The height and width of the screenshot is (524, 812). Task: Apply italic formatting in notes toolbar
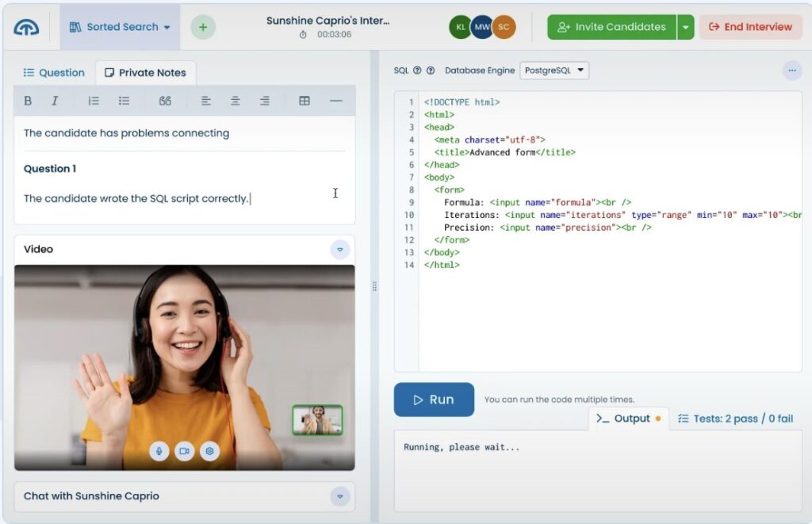[55, 101]
